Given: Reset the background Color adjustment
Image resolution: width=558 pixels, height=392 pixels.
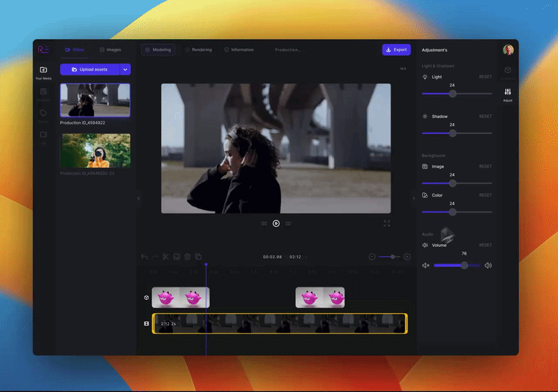Looking at the screenshot, I should pos(485,195).
